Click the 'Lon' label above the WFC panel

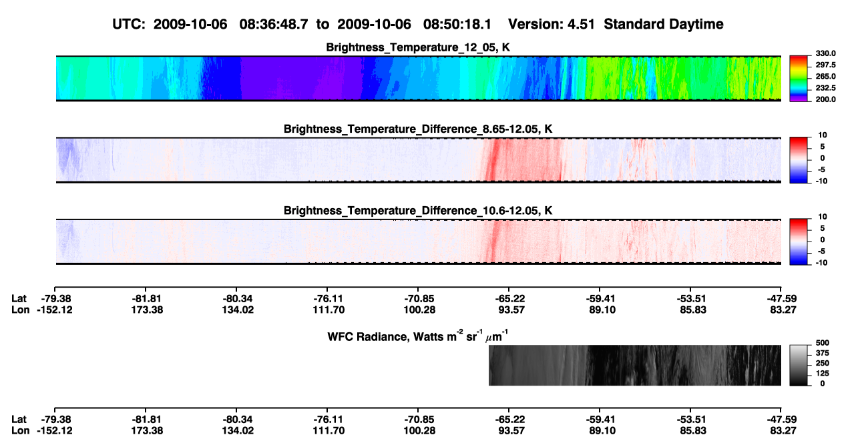[x=20, y=310]
